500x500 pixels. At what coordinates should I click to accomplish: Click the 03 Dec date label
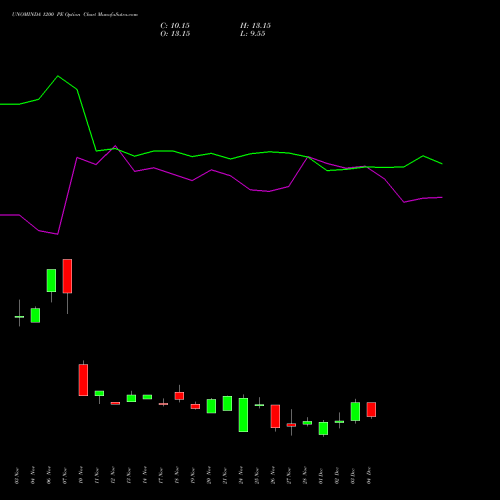click(353, 476)
